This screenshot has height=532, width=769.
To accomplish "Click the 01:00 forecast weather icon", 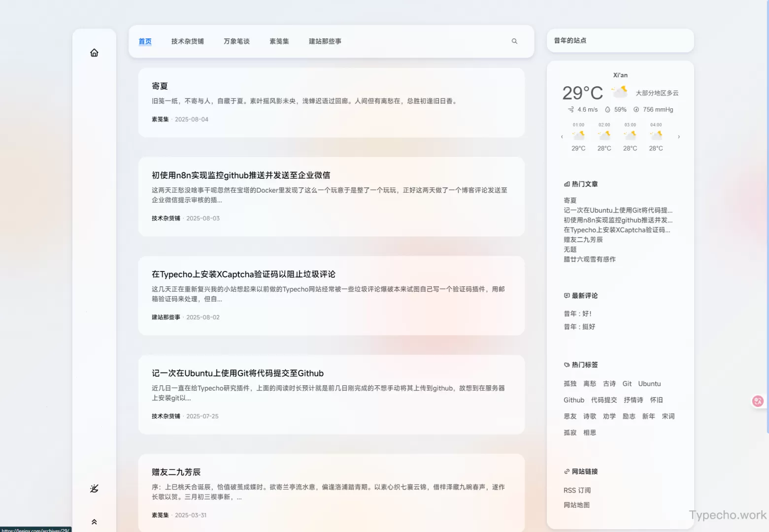I will click(x=578, y=135).
